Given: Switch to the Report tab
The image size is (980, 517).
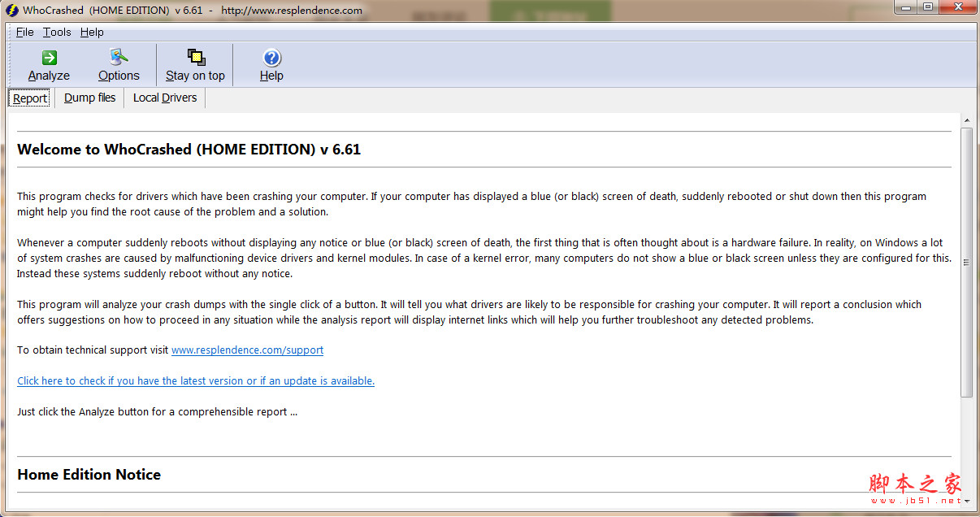Looking at the screenshot, I should (x=30, y=98).
